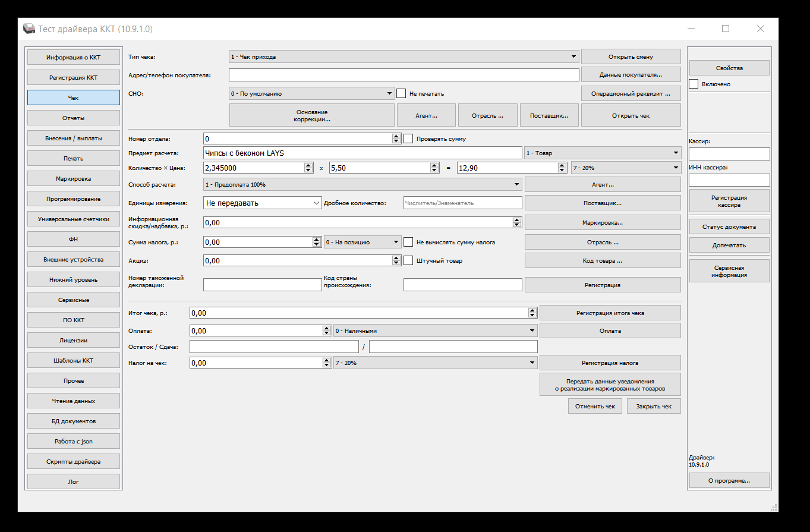Open the '1 - Товар' item type dropdown

click(x=603, y=153)
